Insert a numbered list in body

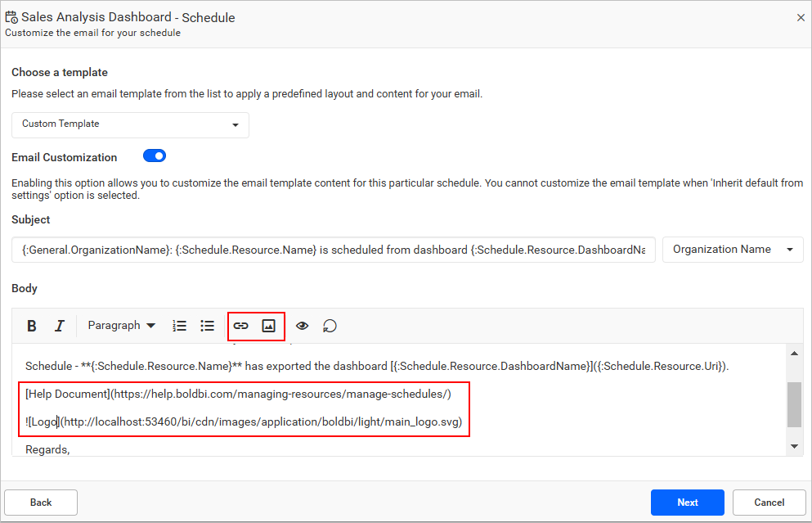180,326
